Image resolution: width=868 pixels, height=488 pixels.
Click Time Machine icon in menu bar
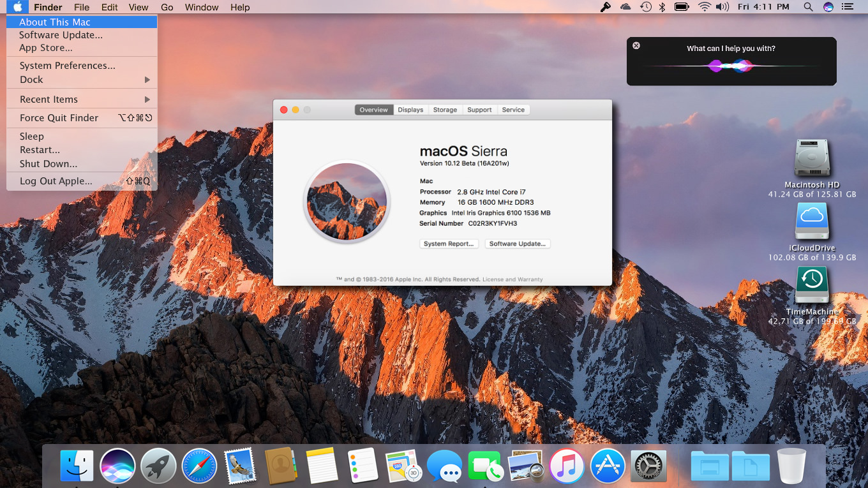coord(646,7)
